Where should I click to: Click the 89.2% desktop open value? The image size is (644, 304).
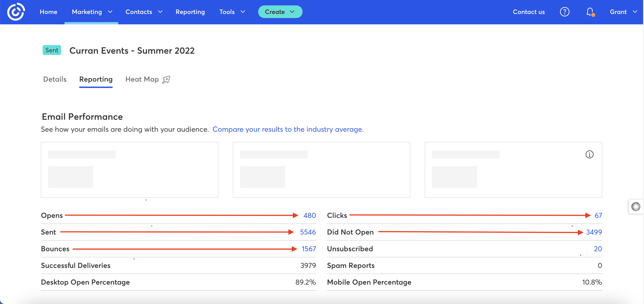point(306,282)
